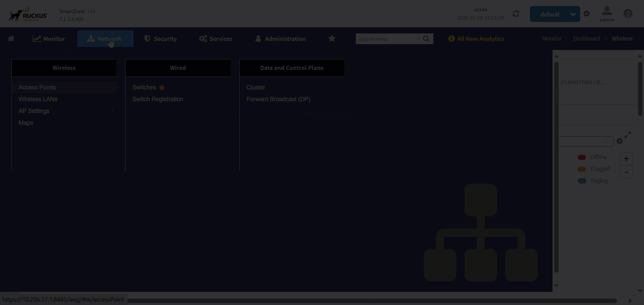
Task: Open Maps under Wireless
Action: [26, 123]
